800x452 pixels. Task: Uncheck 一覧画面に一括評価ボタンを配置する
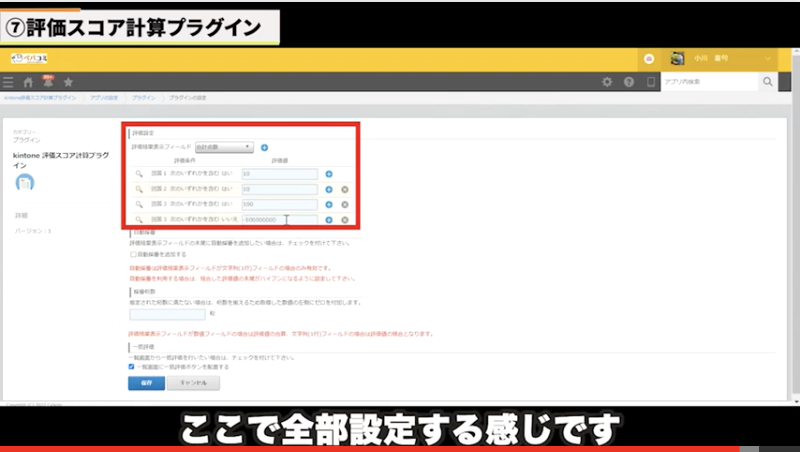coord(133,366)
